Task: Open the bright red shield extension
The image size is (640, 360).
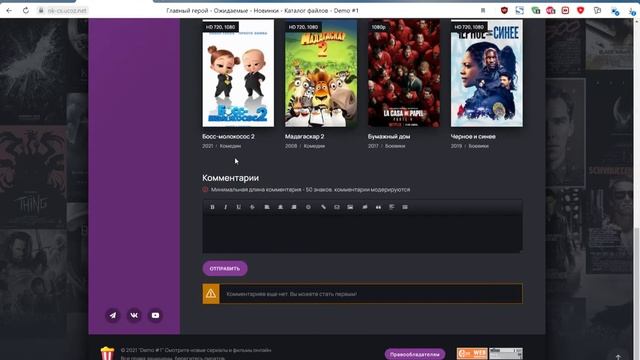Action: pyautogui.click(x=580, y=11)
